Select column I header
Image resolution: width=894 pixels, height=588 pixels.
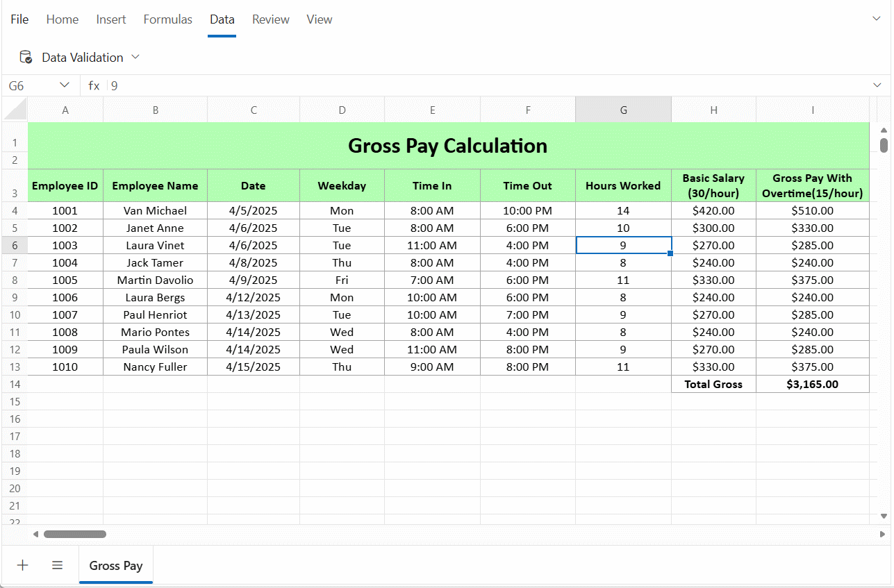[813, 110]
